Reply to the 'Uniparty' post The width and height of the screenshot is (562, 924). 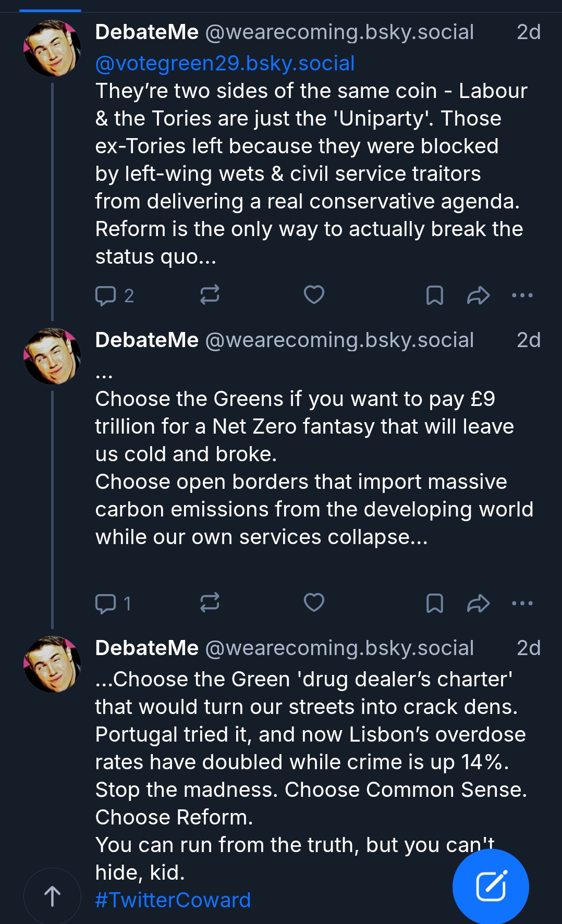pyautogui.click(x=106, y=295)
